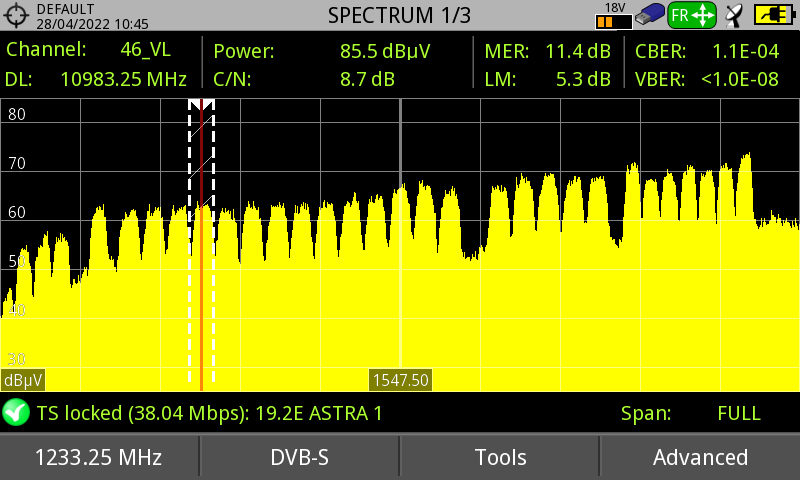Open the Tools menu
800x480 pixels.
tap(500, 457)
